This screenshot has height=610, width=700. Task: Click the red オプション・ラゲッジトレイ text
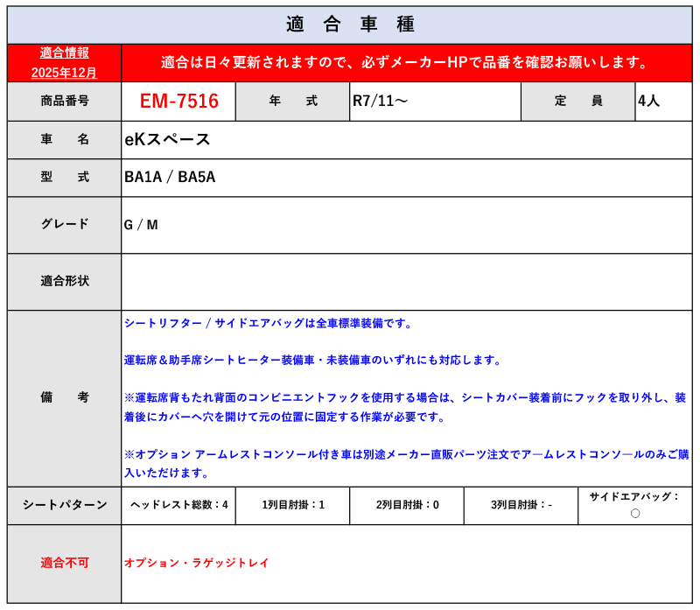tap(196, 564)
